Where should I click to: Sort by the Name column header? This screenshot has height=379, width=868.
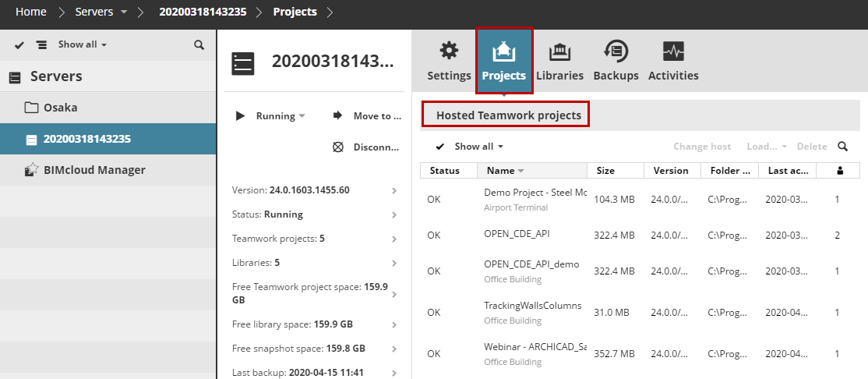[x=532, y=171]
